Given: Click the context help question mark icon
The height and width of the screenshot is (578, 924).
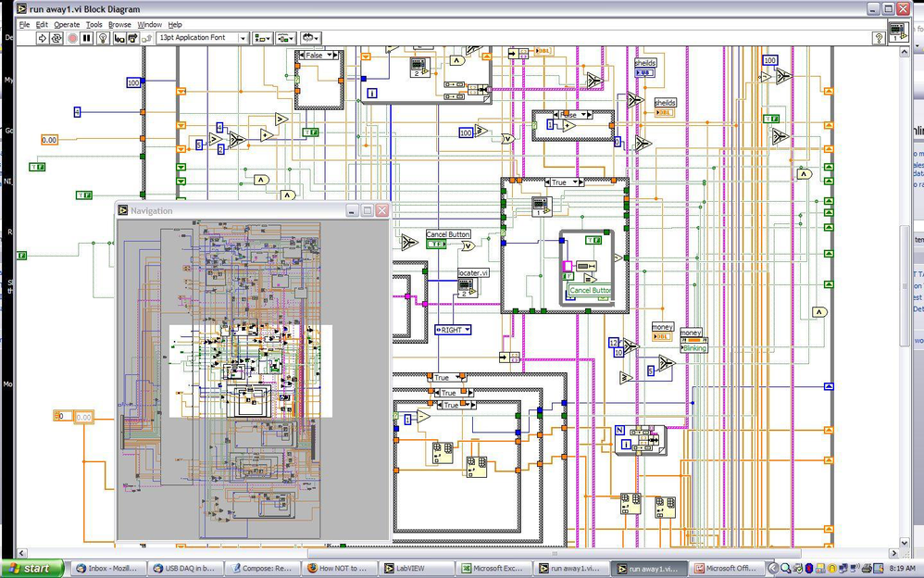Looking at the screenshot, I should point(878,38).
